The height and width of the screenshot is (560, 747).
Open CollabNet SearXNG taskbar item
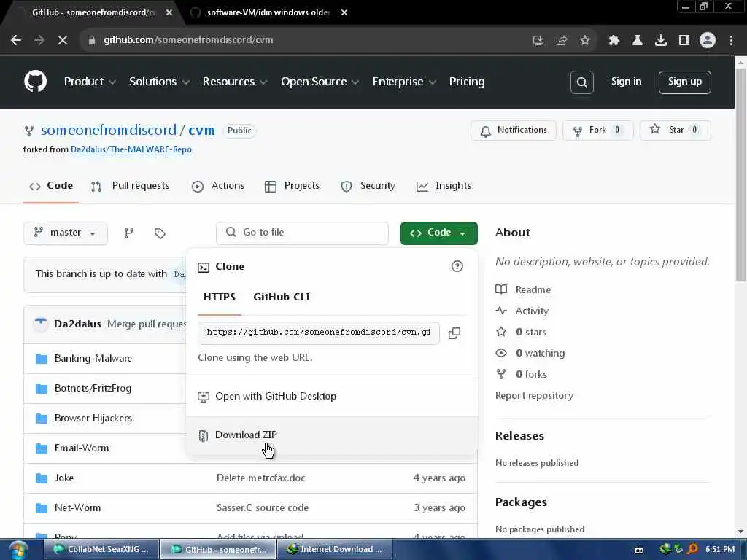pos(102,549)
